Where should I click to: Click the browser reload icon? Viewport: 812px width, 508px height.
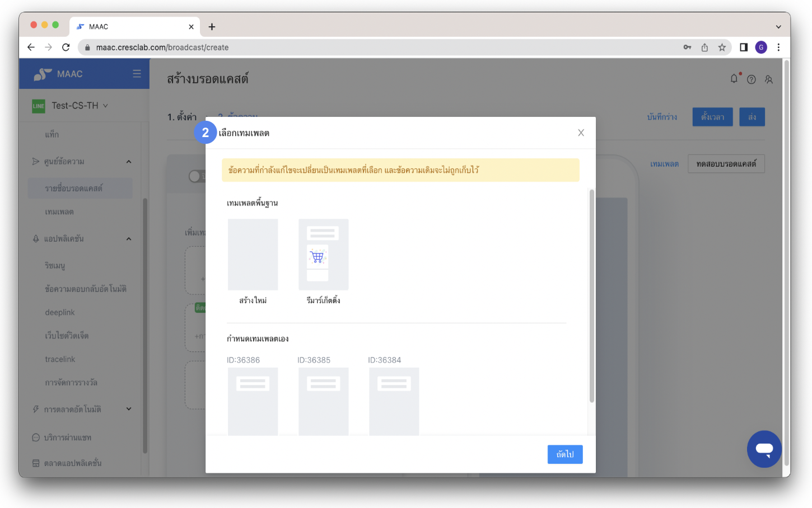click(66, 48)
